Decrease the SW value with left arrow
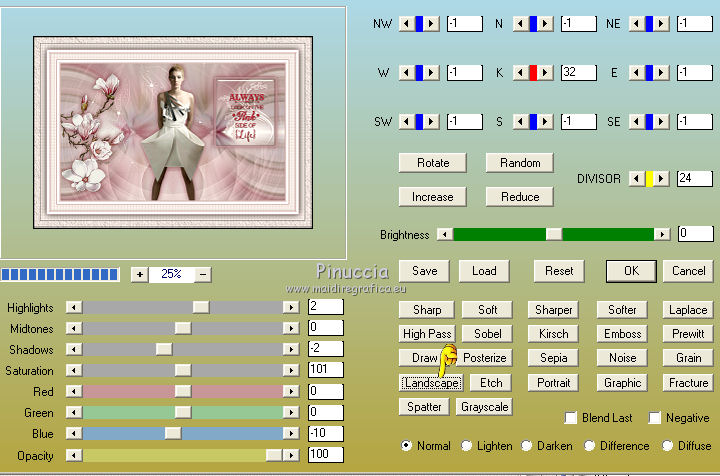The height and width of the screenshot is (476, 720). coord(407,122)
